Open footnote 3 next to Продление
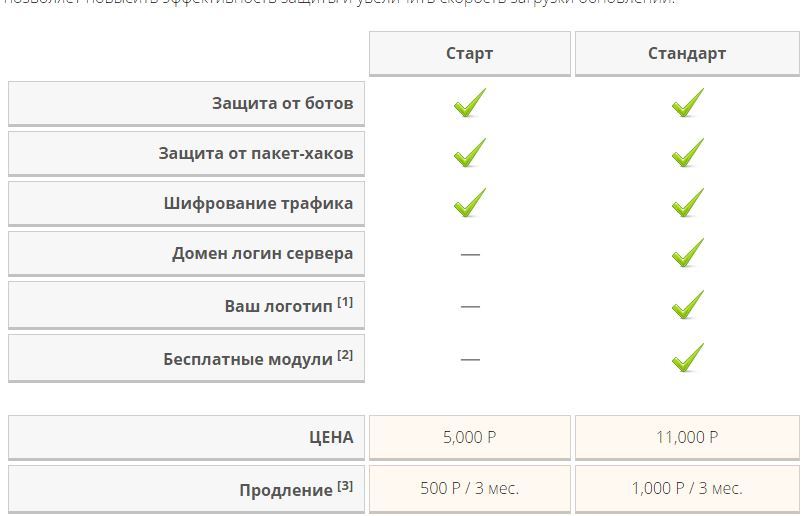This screenshot has width=807, height=516. [345, 486]
